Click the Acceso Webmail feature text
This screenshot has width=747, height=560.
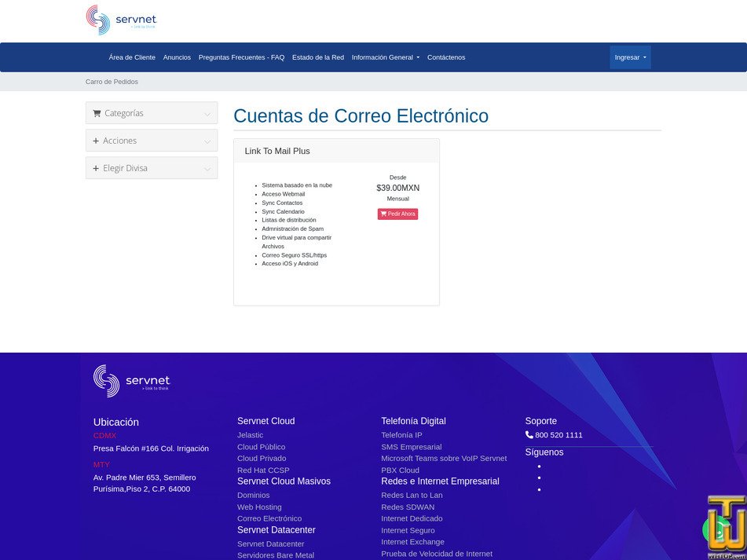(283, 194)
